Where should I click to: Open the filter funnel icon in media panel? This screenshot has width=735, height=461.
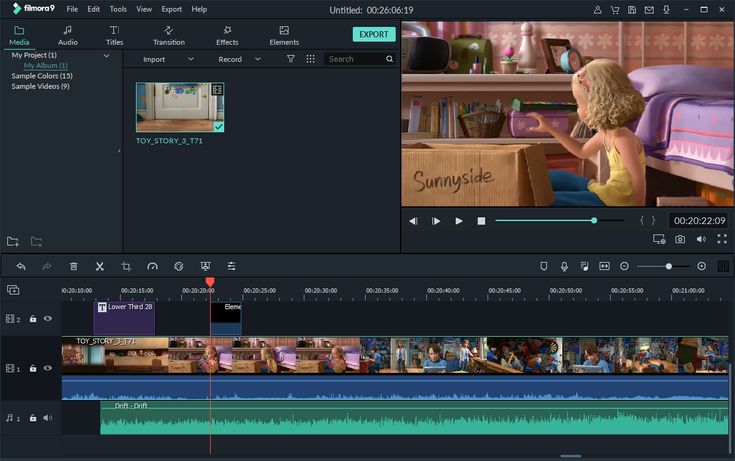coord(291,59)
